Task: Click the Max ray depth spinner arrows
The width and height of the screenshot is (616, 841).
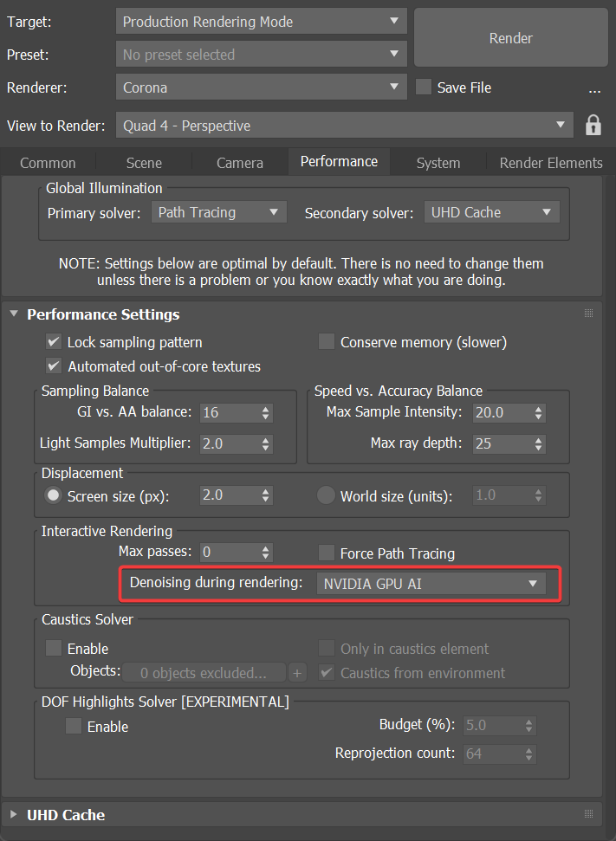Action: [x=539, y=443]
